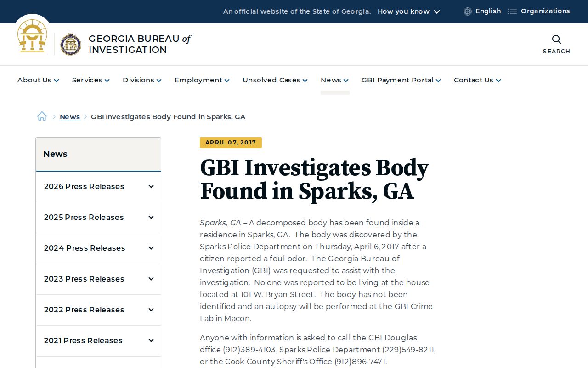Go to home via breadcrumb house icon

(x=42, y=116)
